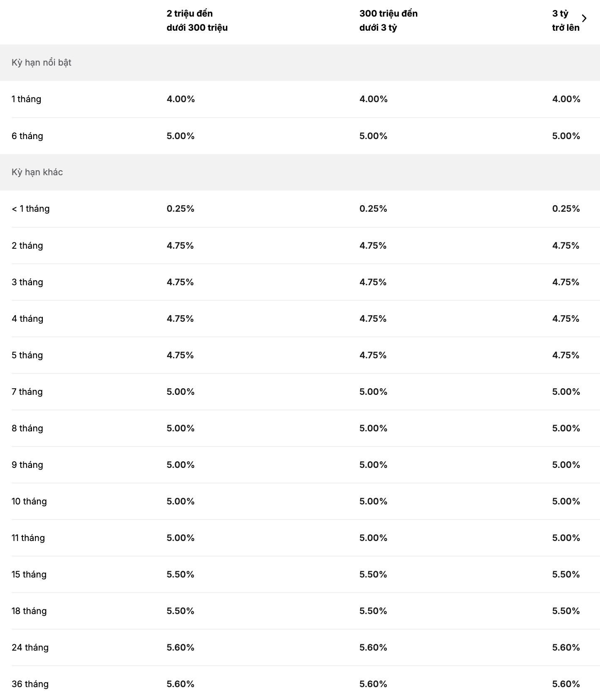Click the "3 tỷ trở lên" column header
This screenshot has height=700, width=600.
[x=565, y=20]
